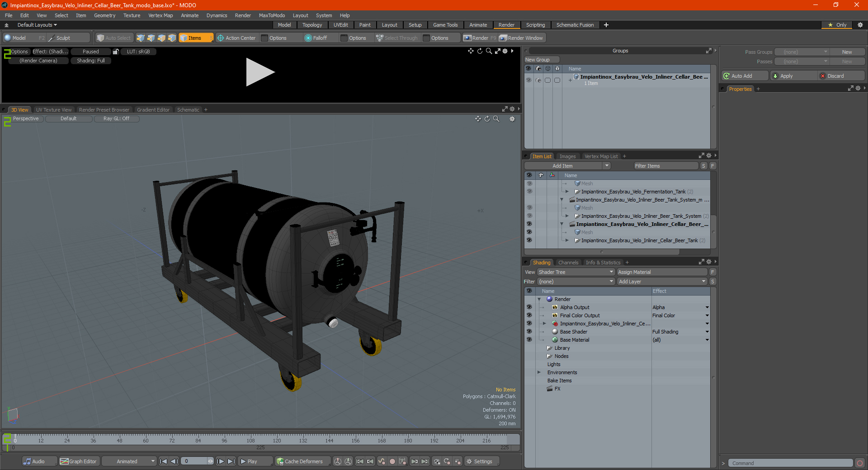Toggle the render preview lock icon
This screenshot has width=868, height=470.
tap(116, 52)
